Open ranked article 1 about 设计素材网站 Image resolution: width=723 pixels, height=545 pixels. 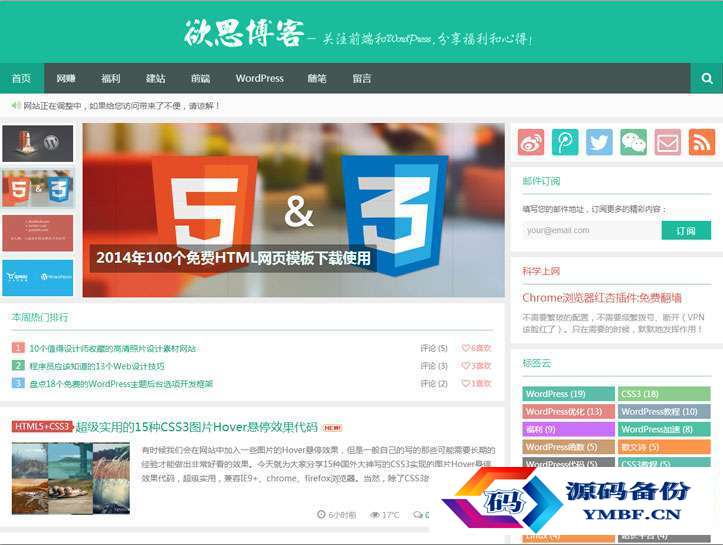coord(113,348)
